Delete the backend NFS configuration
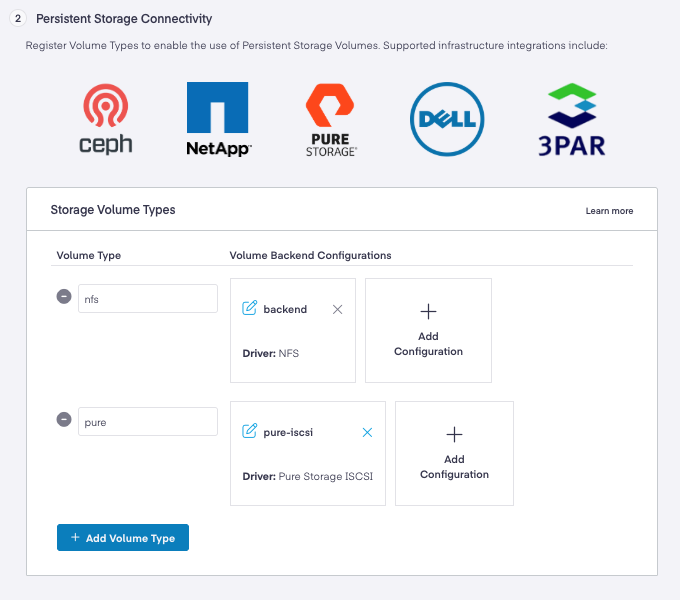Image resolution: width=680 pixels, height=600 pixels. click(337, 310)
